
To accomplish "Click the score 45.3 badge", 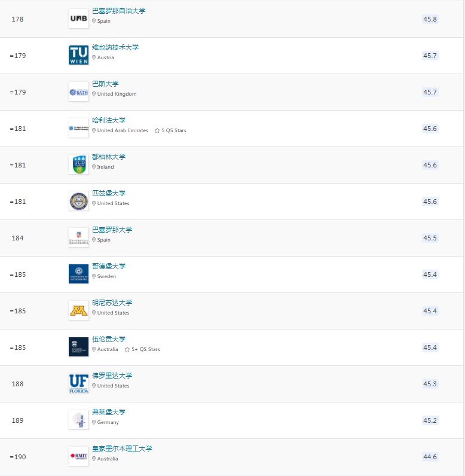I will (x=430, y=384).
